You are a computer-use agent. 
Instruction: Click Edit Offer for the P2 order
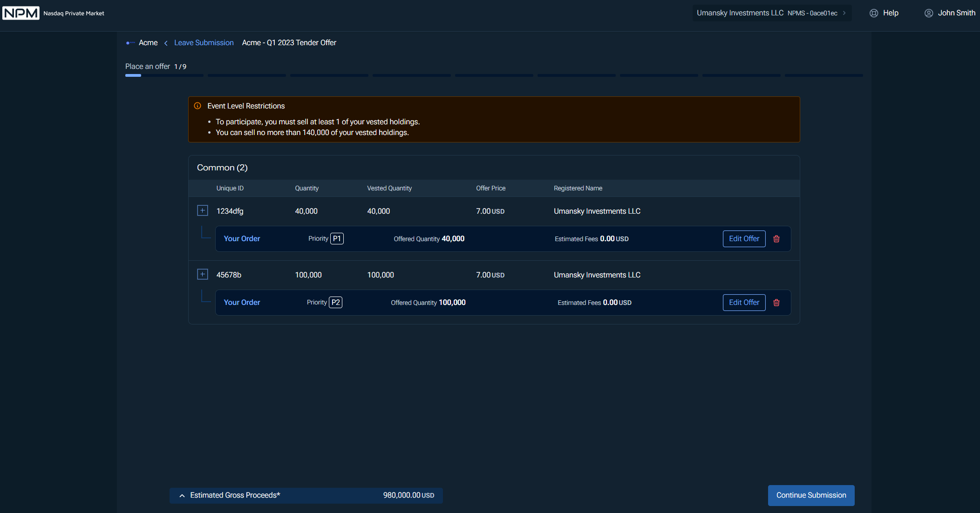[x=744, y=303]
